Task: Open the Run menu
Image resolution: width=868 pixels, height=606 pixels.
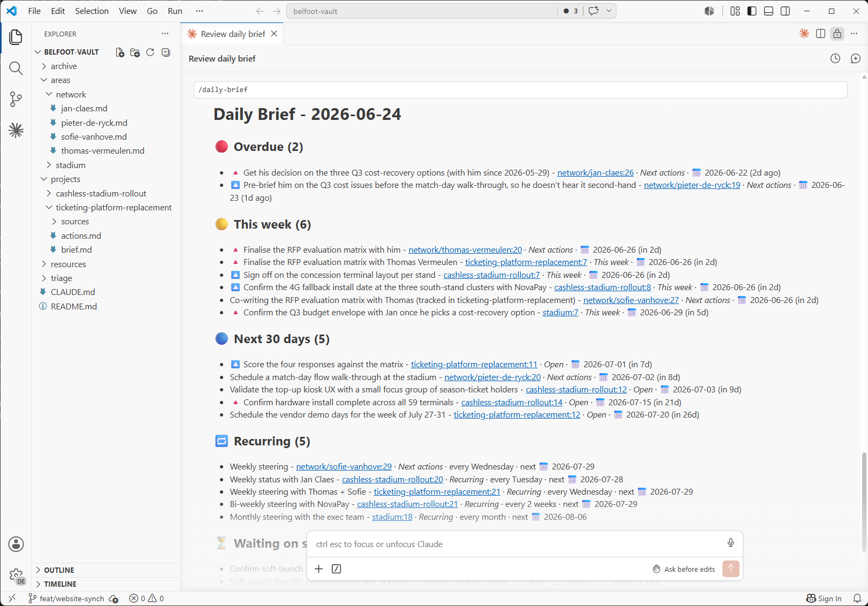Action: (175, 11)
